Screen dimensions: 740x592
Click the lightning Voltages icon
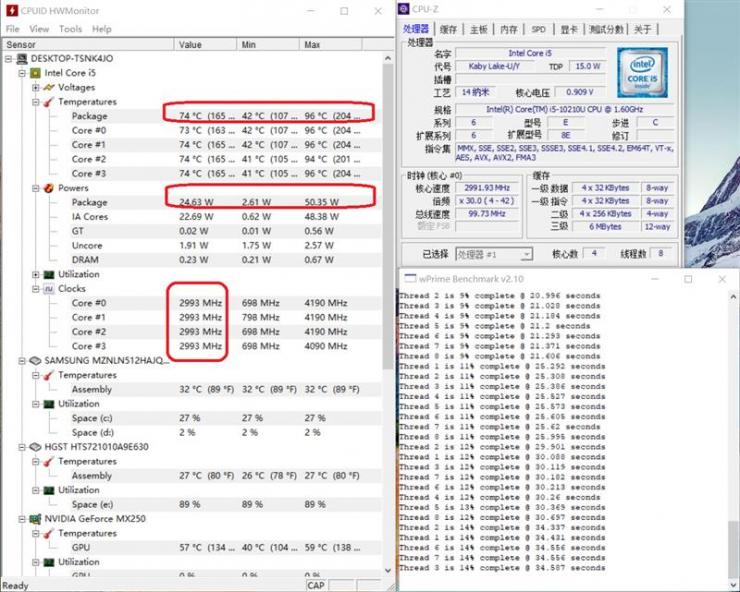pos(49,87)
